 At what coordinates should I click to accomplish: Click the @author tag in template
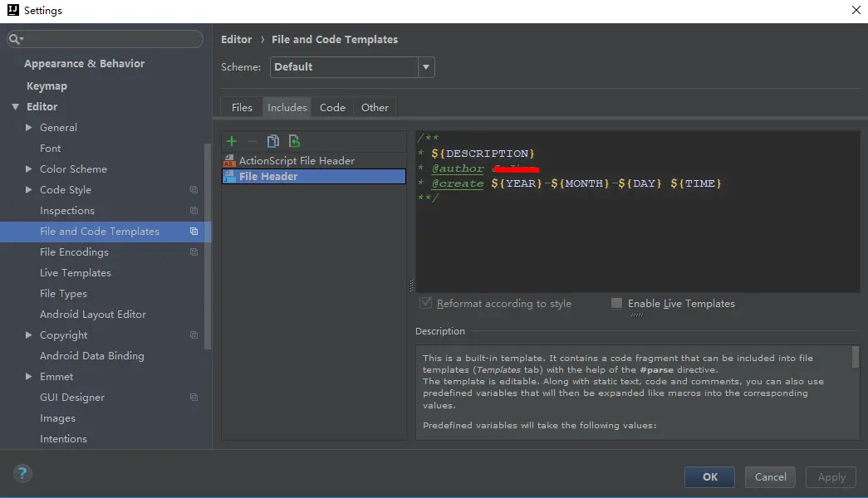point(457,168)
